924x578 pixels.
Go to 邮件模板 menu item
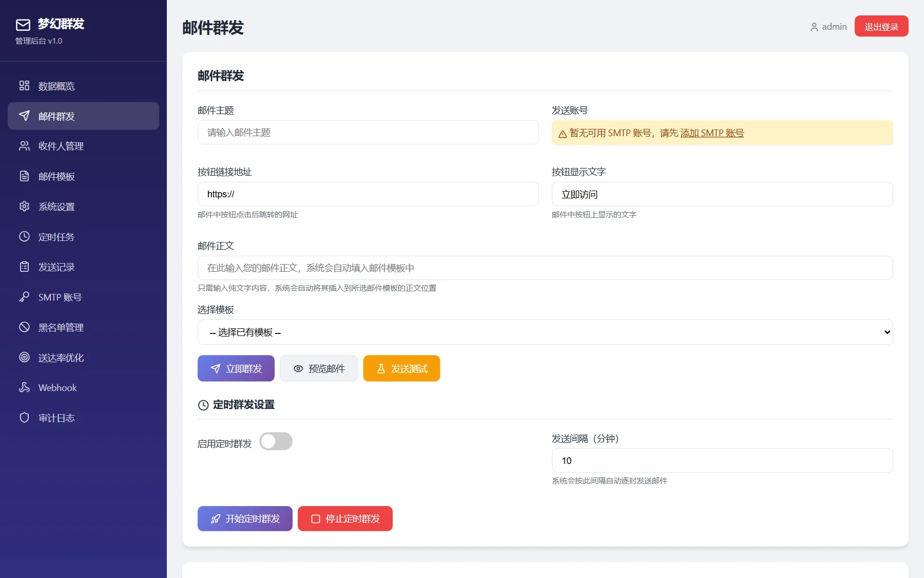pos(83,176)
